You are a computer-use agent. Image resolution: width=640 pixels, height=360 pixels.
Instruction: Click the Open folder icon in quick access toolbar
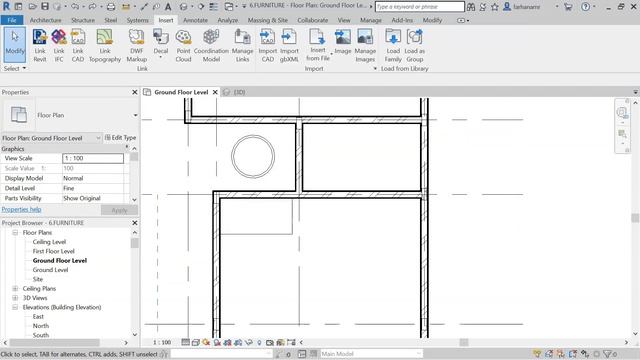pos(33,7)
